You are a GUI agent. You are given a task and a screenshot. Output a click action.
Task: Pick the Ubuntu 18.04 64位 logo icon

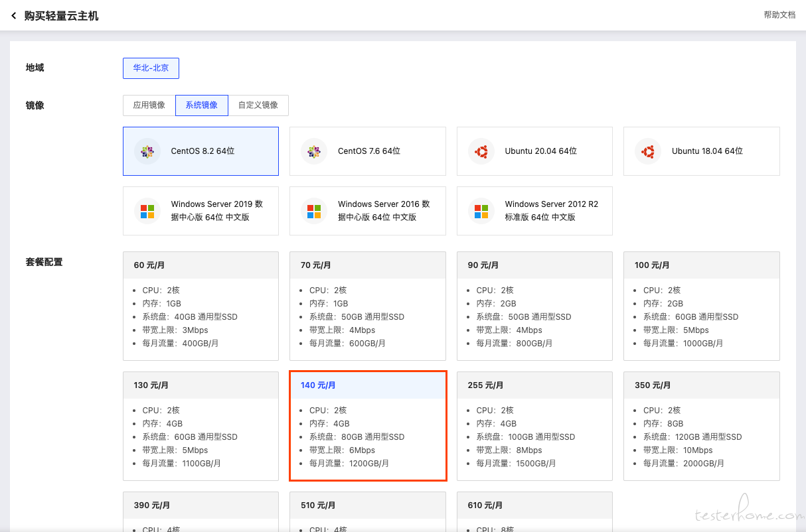(x=648, y=151)
